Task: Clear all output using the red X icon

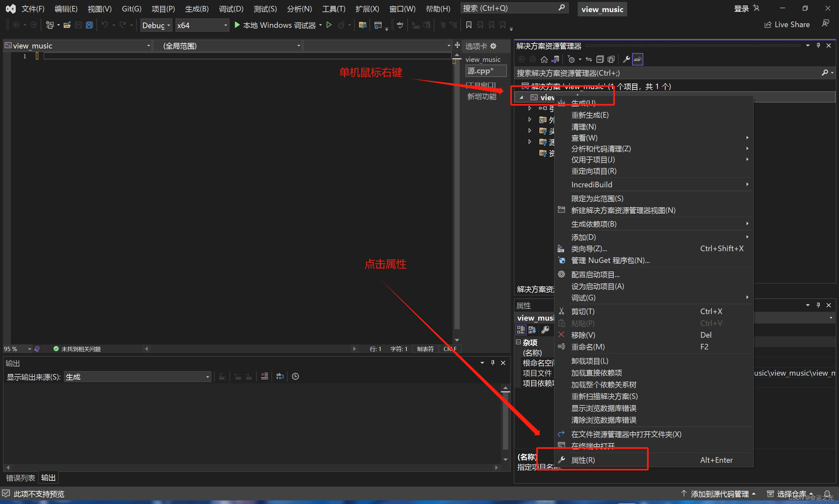Action: coord(265,376)
